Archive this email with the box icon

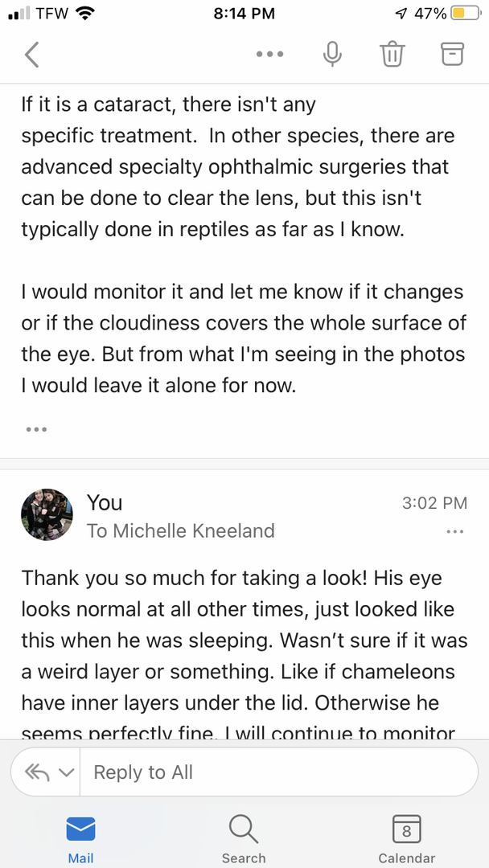453,55
